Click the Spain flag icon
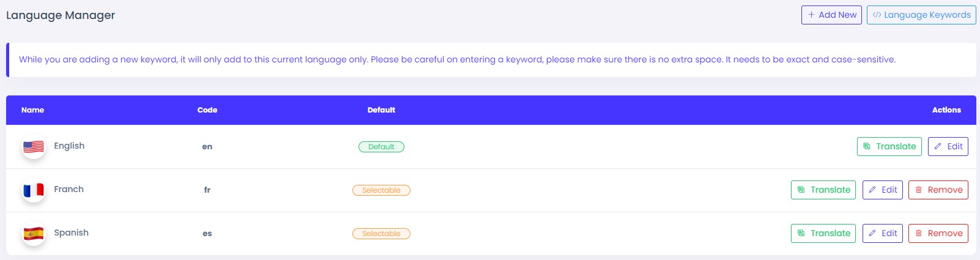The height and width of the screenshot is (260, 980). point(34,234)
